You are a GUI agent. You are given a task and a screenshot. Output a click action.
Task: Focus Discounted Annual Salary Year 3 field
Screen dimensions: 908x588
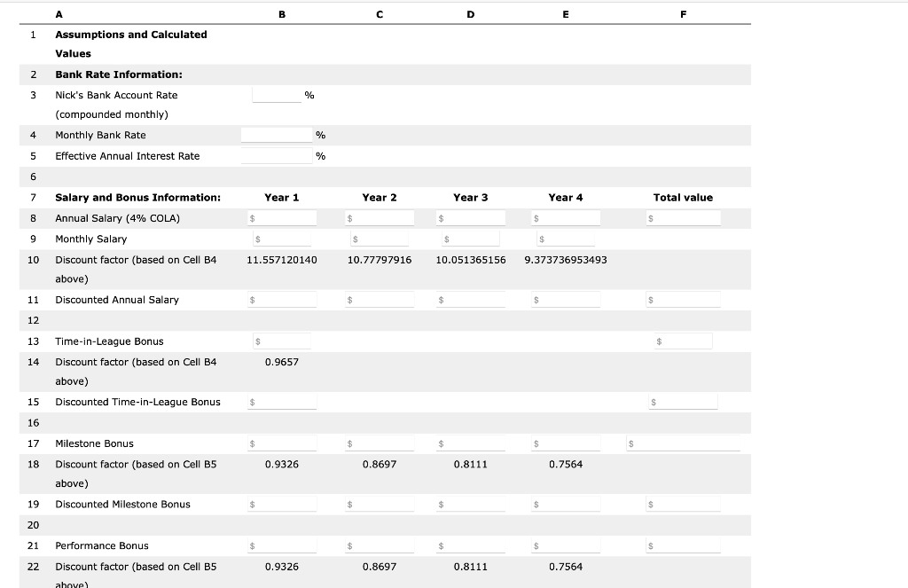[x=471, y=300]
